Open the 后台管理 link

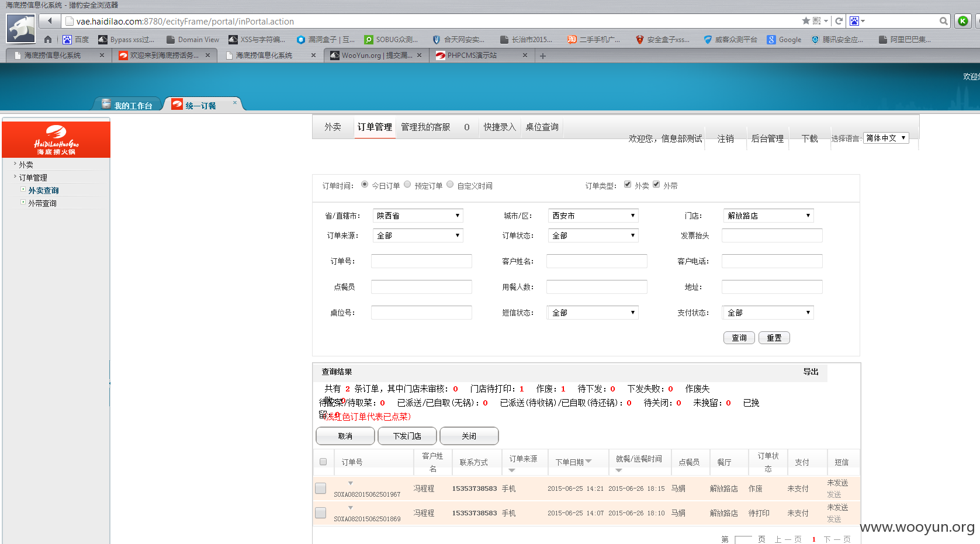767,138
